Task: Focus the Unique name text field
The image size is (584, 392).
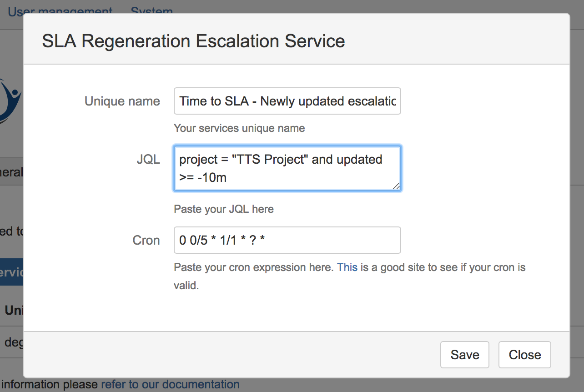Action: click(x=287, y=101)
